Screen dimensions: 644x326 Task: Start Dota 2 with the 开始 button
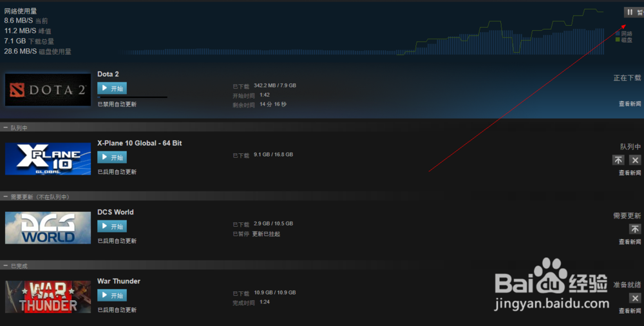(112, 88)
